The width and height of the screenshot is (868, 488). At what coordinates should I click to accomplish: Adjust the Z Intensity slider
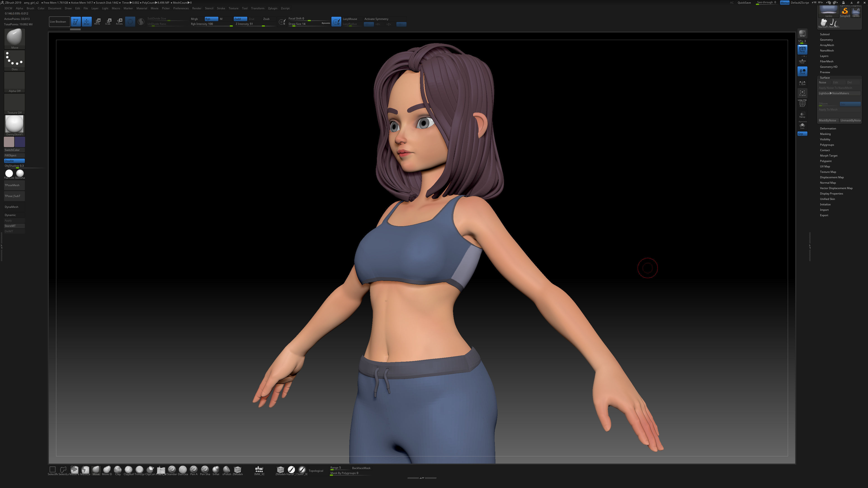pyautogui.click(x=255, y=24)
